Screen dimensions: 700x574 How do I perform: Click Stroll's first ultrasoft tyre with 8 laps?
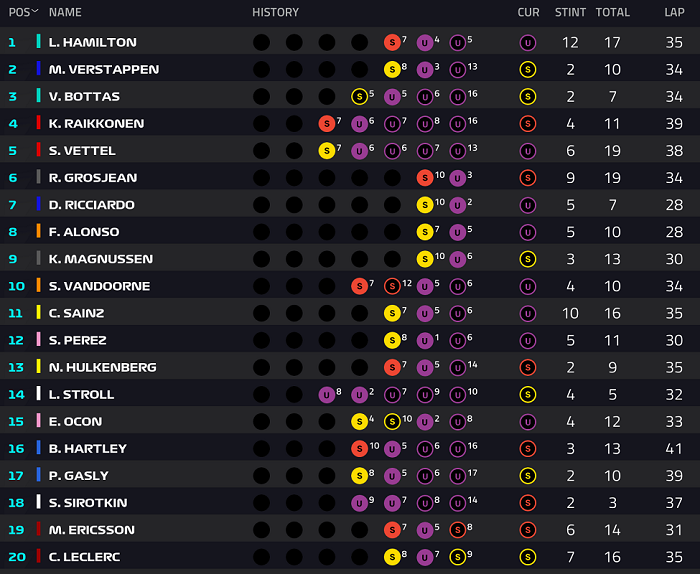point(327,395)
